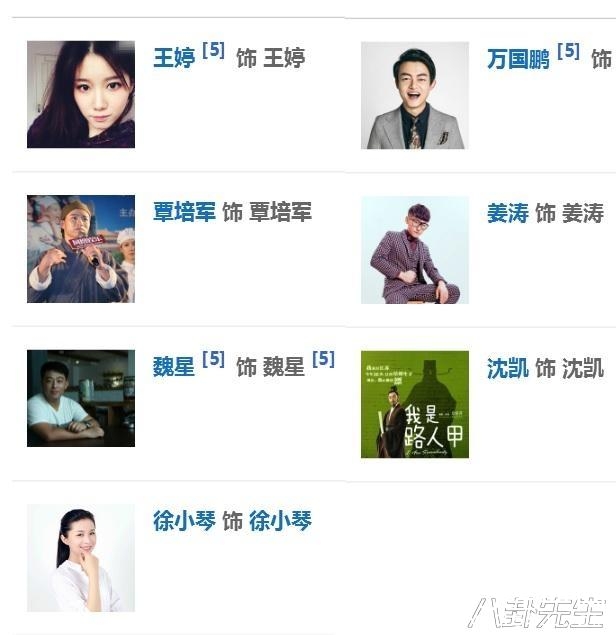Open reference [5] after actor name 魏星
Image resolution: width=616 pixels, height=635 pixels.
pyautogui.click(x=213, y=359)
